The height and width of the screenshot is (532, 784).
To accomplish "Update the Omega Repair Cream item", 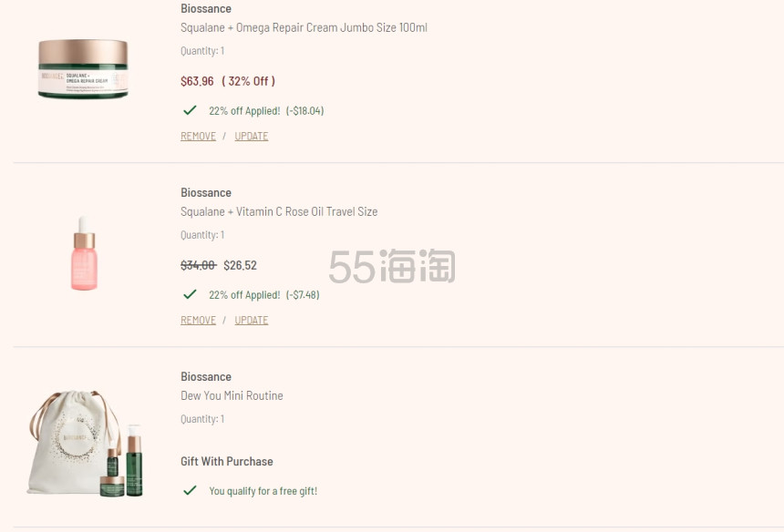I will (x=252, y=136).
